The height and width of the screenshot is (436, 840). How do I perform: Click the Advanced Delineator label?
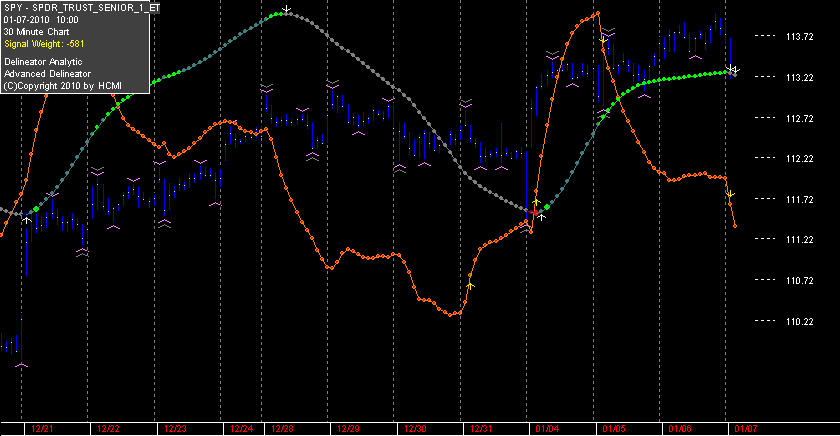pyautogui.click(x=48, y=74)
